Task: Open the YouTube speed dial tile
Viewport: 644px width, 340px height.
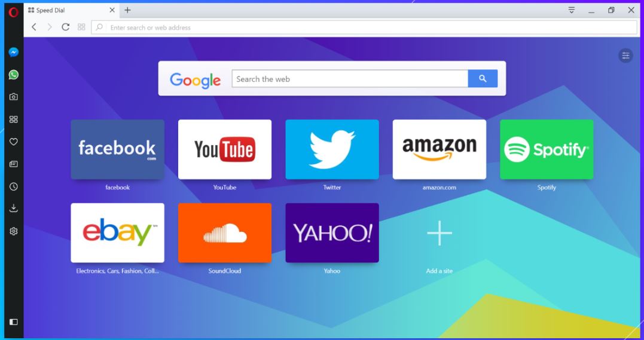Action: pyautogui.click(x=225, y=149)
